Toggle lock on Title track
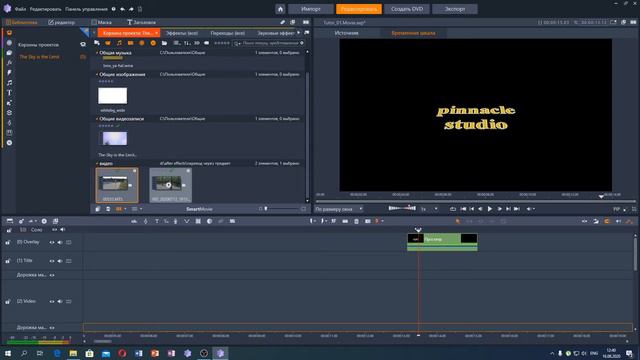The width and height of the screenshot is (640, 360). (x=8, y=261)
